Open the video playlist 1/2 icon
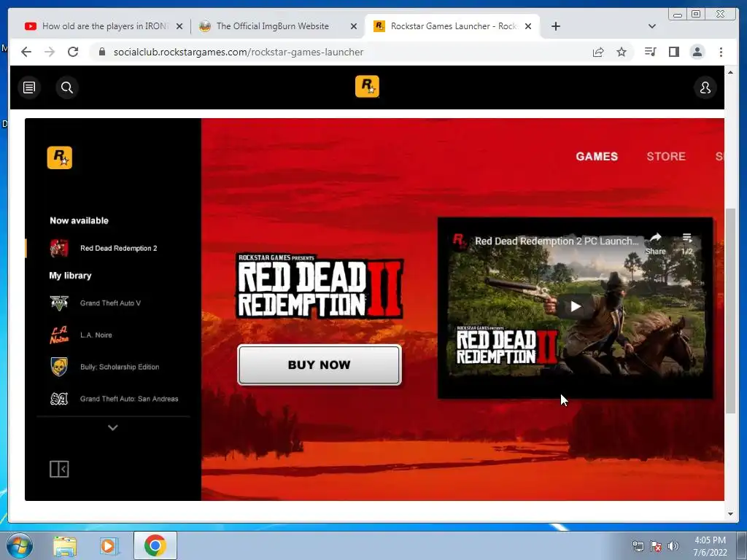Screen dimensions: 747x560 [687, 238]
